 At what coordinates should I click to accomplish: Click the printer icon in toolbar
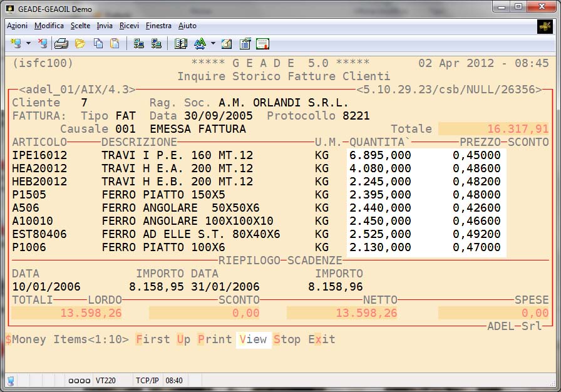pyautogui.click(x=61, y=43)
